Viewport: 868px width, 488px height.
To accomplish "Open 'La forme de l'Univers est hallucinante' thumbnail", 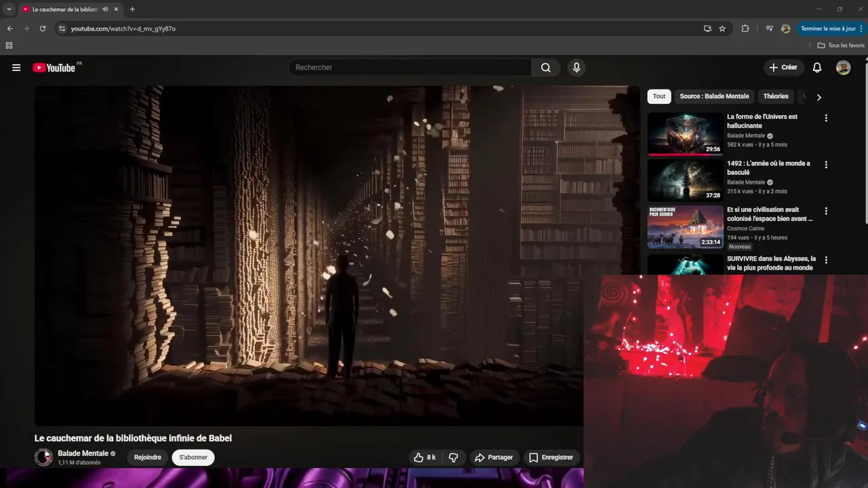I will pyautogui.click(x=685, y=134).
